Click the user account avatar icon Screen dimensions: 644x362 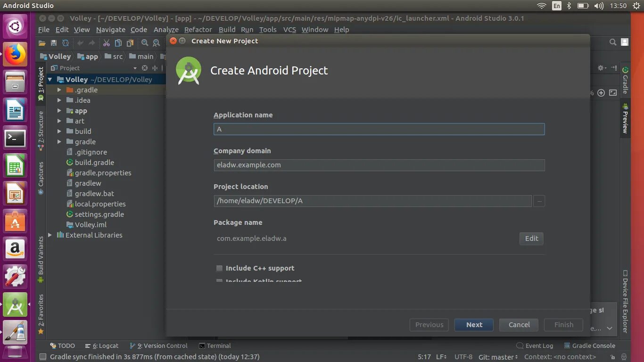[x=625, y=42]
